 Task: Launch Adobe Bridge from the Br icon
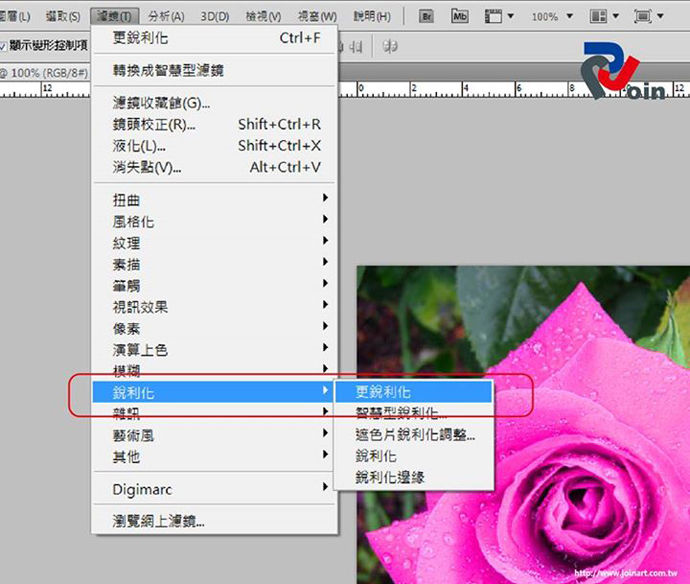pyautogui.click(x=426, y=16)
